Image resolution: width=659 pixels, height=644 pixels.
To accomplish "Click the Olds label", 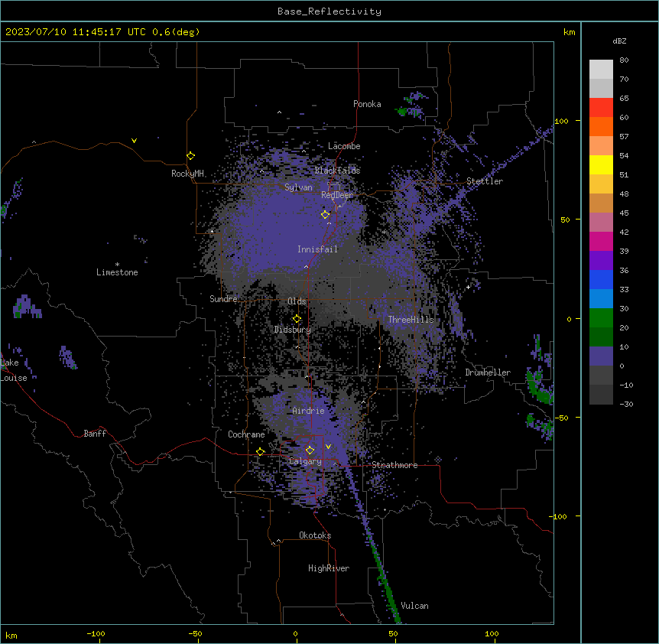I will click(297, 301).
